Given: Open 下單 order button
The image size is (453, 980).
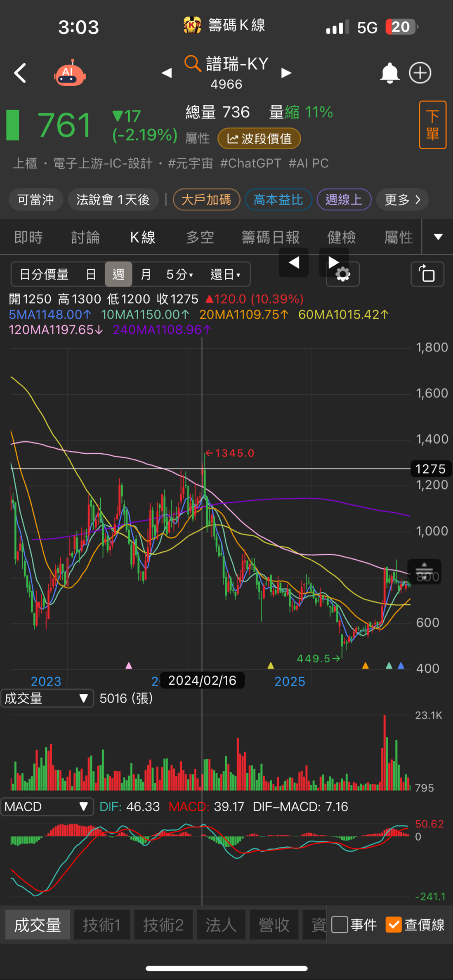Looking at the screenshot, I should click(433, 125).
